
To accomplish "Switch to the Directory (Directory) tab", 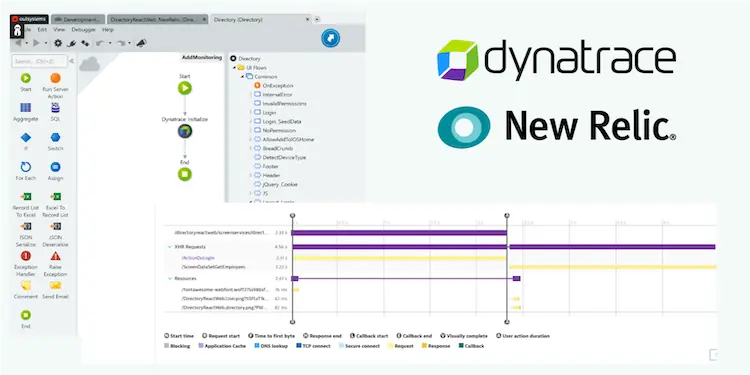I will click(x=262, y=20).
